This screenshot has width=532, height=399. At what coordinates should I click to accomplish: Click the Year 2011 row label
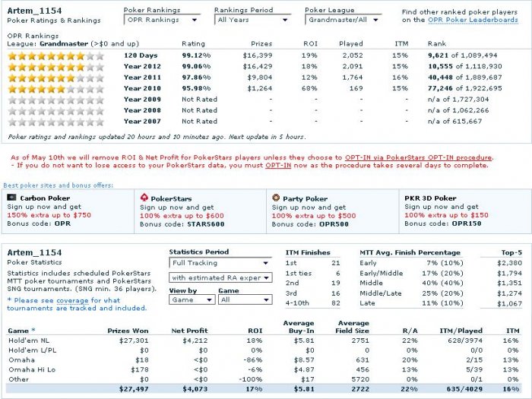142,78
